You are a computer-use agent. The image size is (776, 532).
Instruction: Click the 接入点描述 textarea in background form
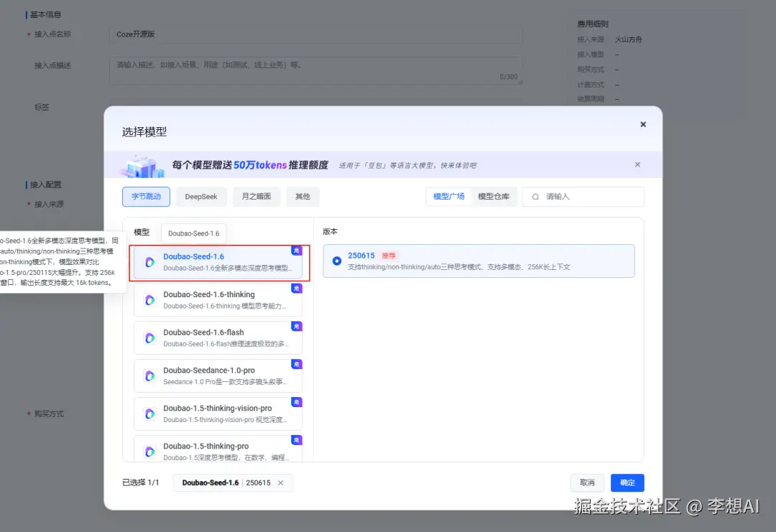click(x=315, y=70)
